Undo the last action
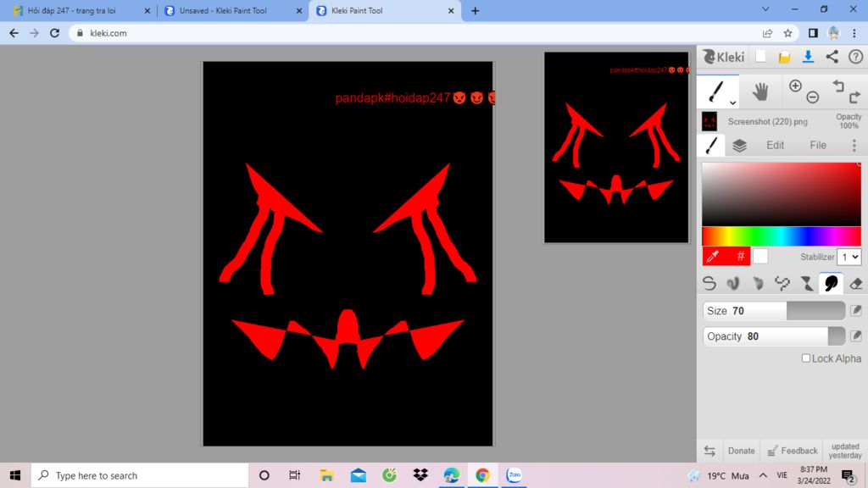868x488 pixels. (838, 86)
